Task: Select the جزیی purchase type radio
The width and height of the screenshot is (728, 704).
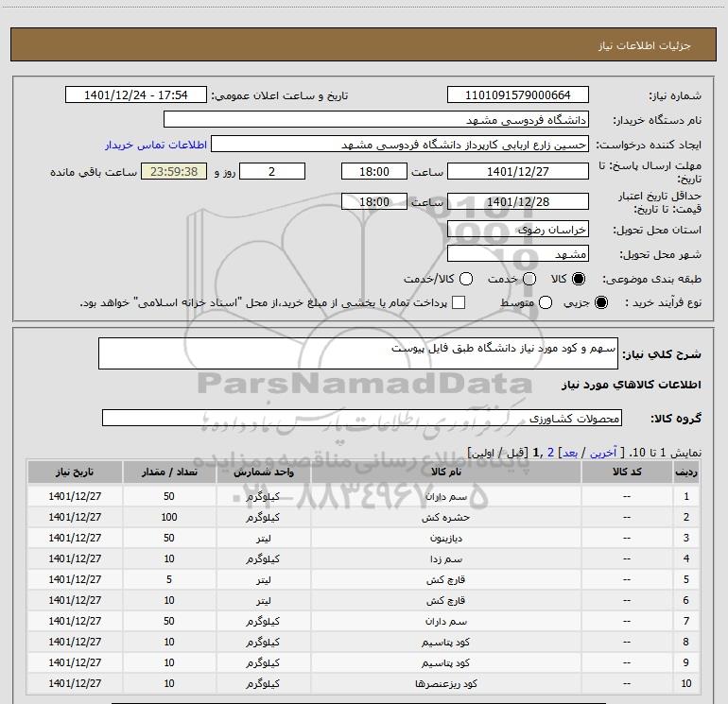Action: 600,302
